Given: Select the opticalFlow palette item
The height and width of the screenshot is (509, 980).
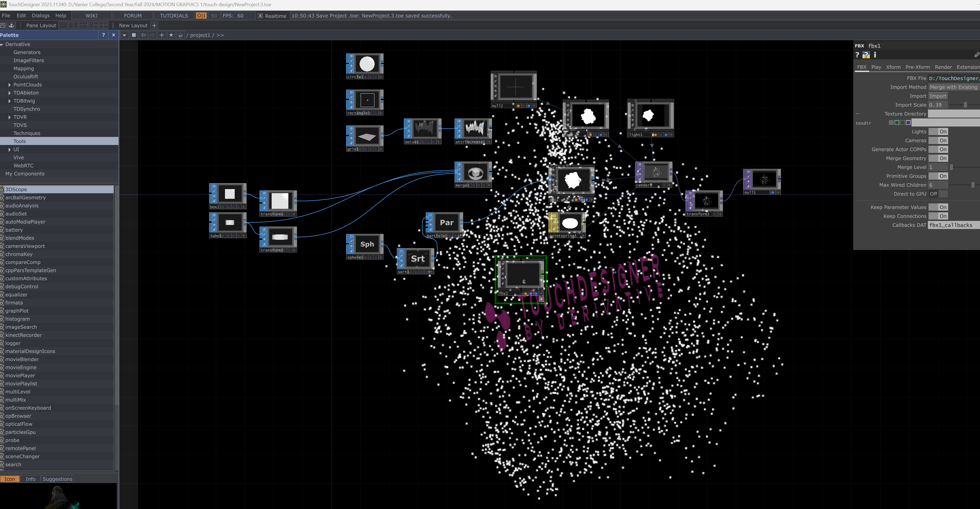Looking at the screenshot, I should coord(19,424).
